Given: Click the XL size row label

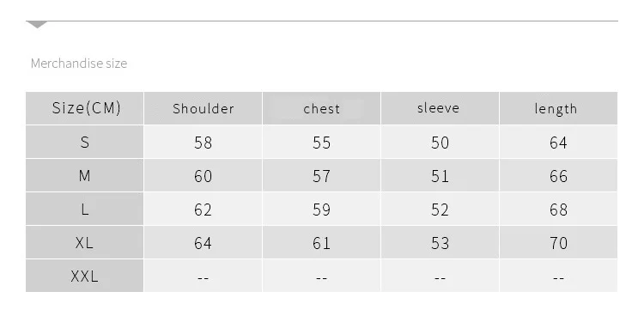Looking at the screenshot, I should coord(85,243).
